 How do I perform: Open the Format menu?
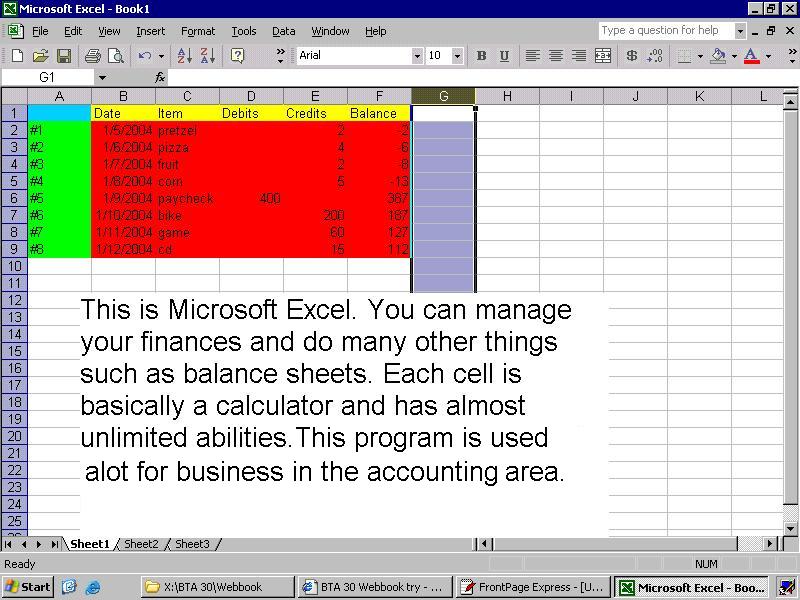198,31
